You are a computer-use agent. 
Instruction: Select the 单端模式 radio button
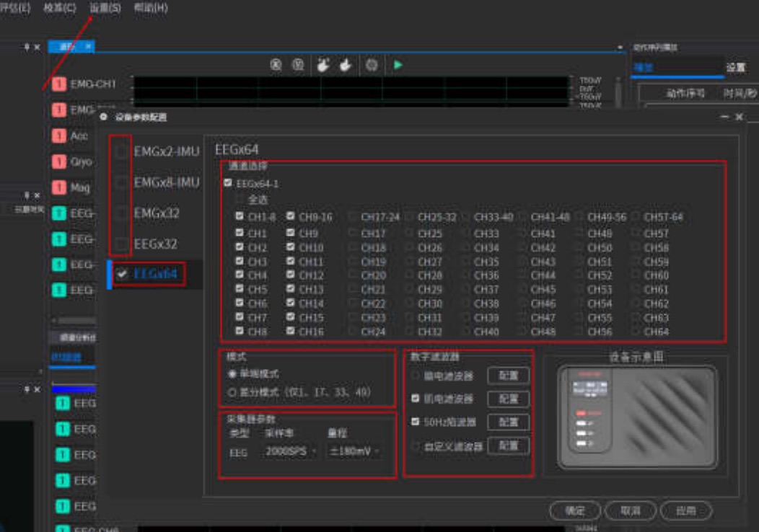point(232,374)
